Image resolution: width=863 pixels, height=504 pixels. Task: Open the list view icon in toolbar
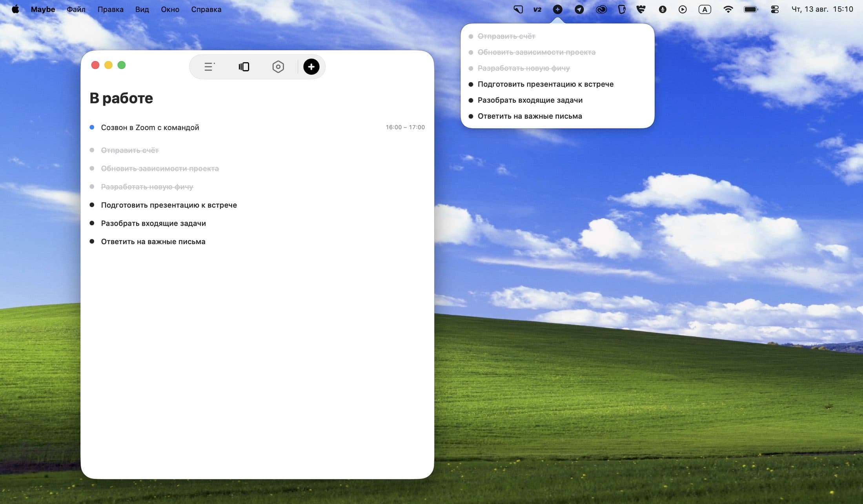[x=209, y=67]
